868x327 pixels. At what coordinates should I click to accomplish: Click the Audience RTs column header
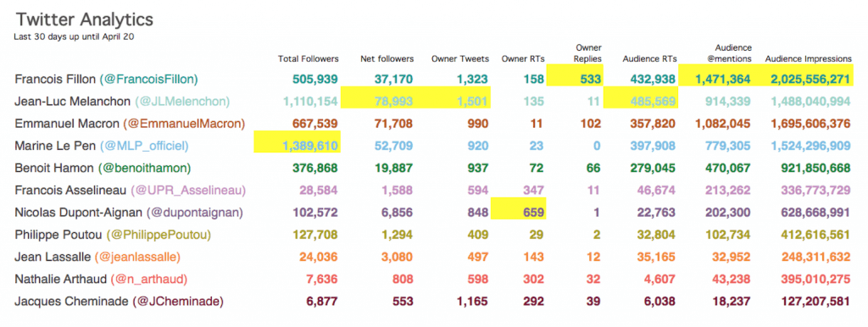649,58
